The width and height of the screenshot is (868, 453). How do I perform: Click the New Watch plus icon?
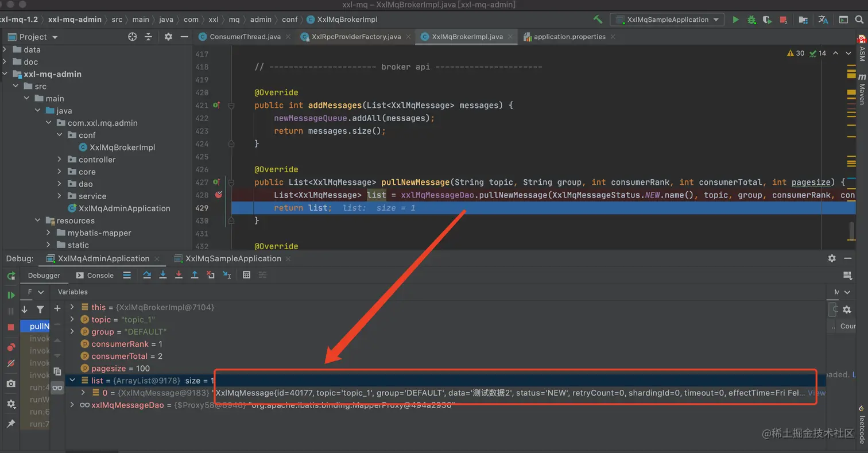coord(57,308)
